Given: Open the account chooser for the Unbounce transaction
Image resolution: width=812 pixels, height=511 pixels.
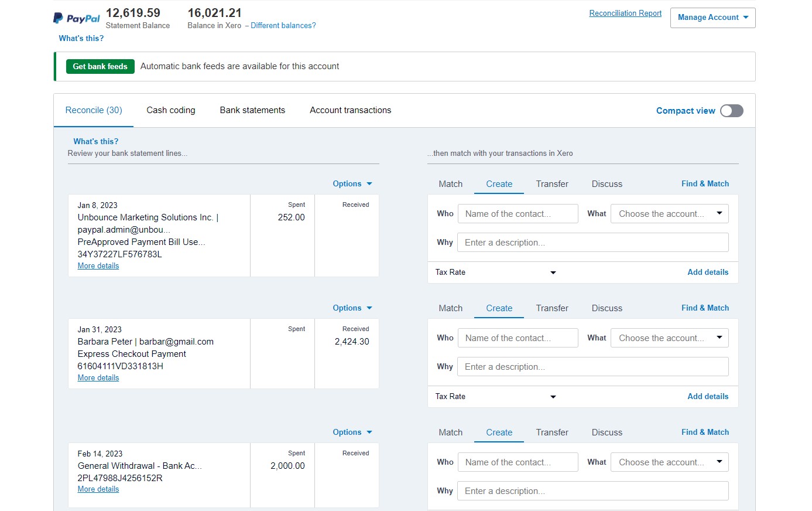Looking at the screenshot, I should tap(669, 214).
